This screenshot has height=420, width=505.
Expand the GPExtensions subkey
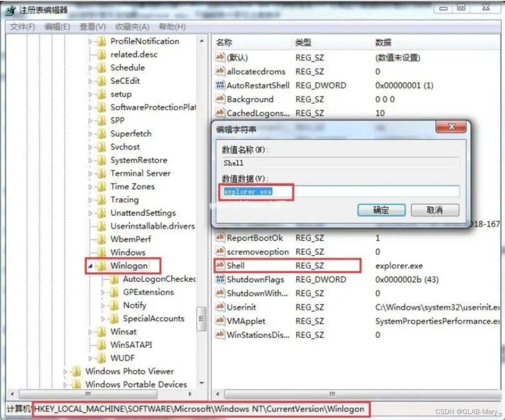[103, 292]
